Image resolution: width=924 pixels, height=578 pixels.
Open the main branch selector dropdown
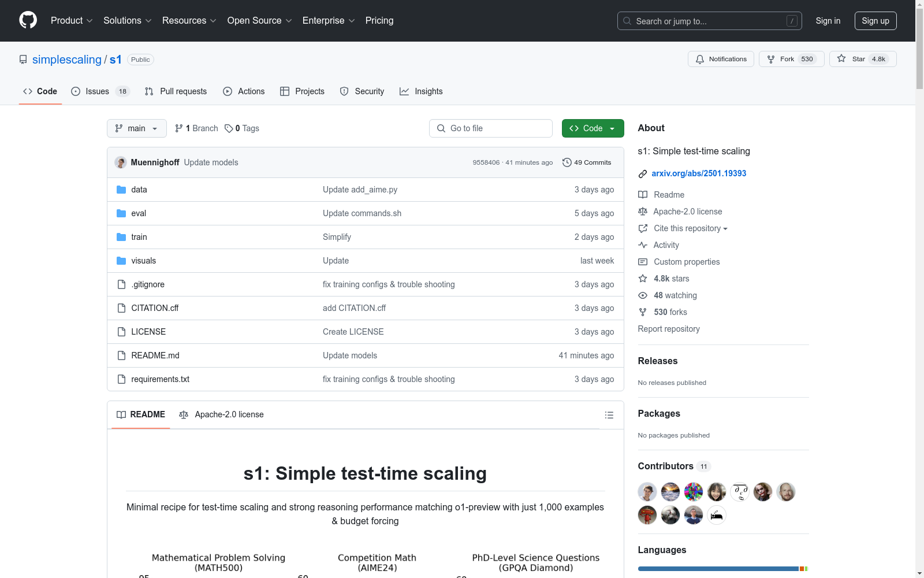coord(137,128)
